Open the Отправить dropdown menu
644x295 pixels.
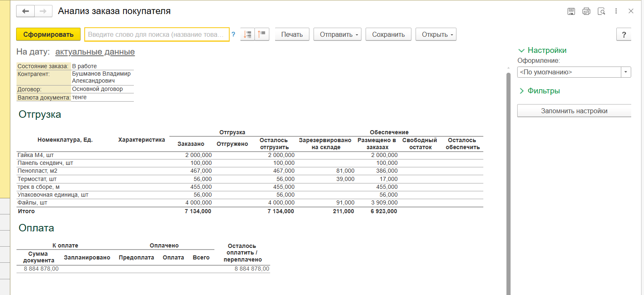(337, 35)
